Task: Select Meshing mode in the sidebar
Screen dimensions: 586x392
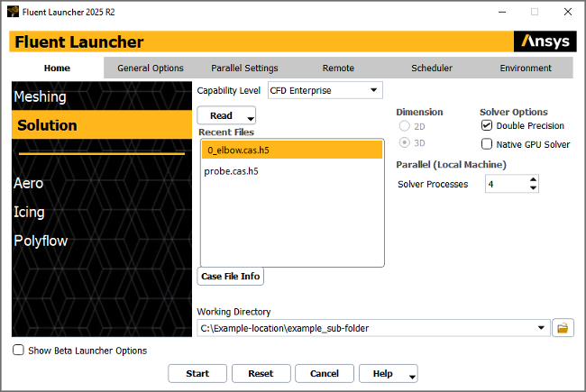Action: (x=102, y=96)
